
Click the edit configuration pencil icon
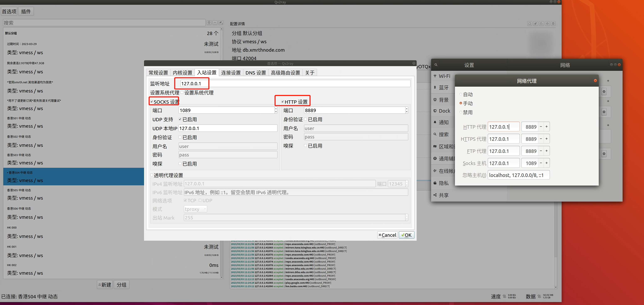pyautogui.click(x=536, y=24)
